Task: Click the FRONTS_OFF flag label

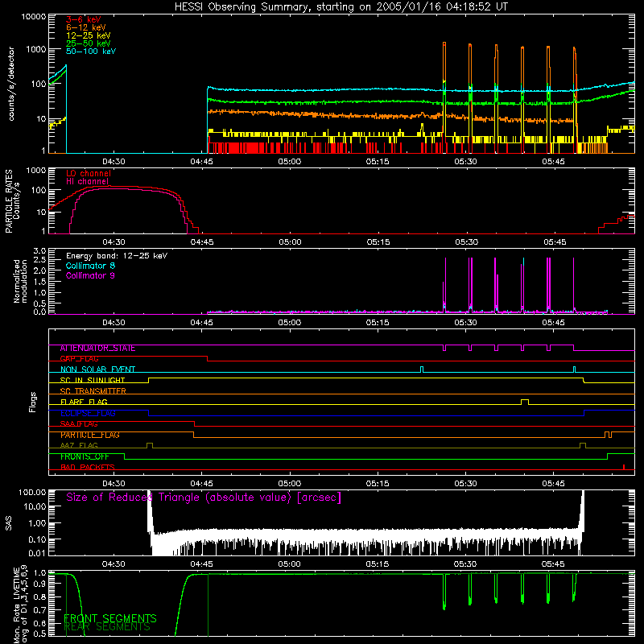Action: (x=85, y=456)
